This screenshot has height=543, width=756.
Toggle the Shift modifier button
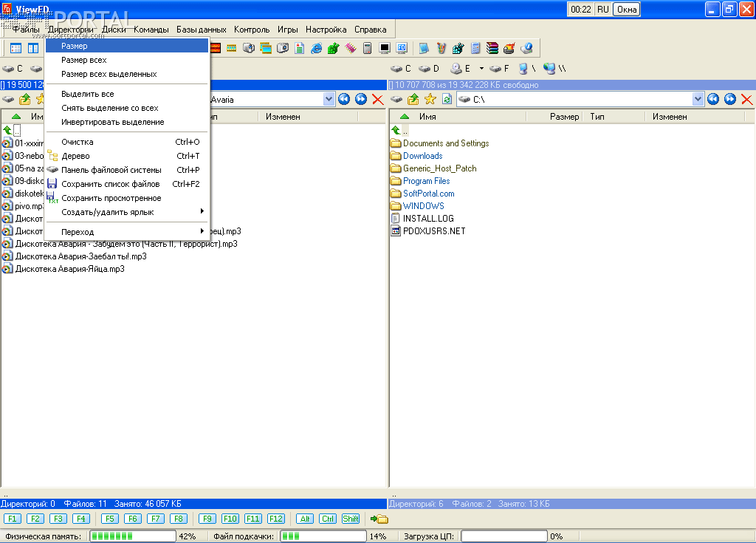point(351,519)
